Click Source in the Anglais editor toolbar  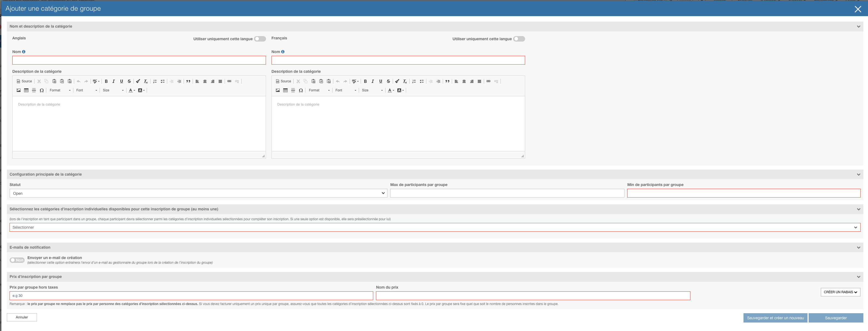pos(24,81)
